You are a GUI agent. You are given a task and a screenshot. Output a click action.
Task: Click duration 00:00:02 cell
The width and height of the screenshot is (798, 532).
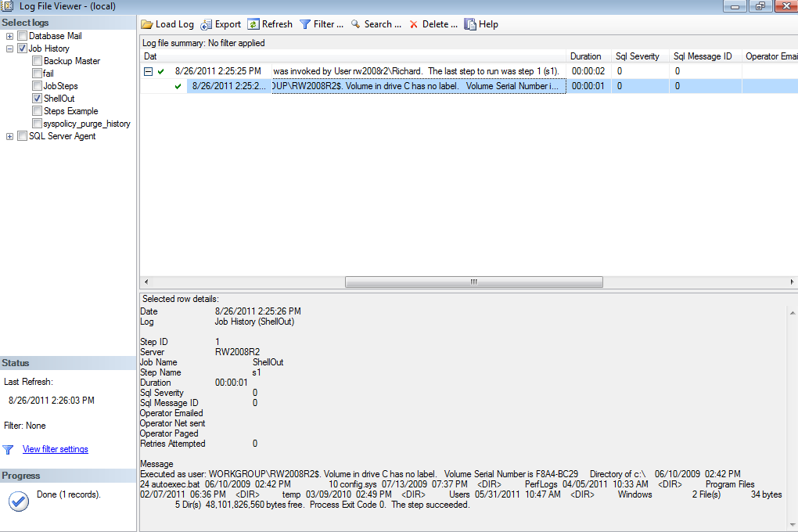[588, 71]
